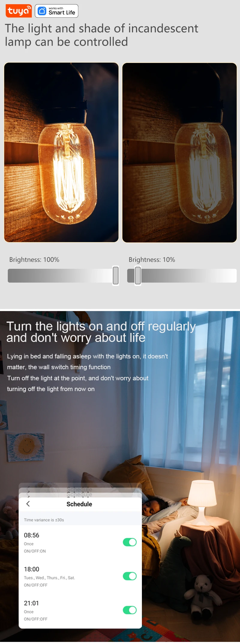Viewport: 240px width, 644px height.
Task: Click the 100% brightness slider handle
Action: (116, 275)
